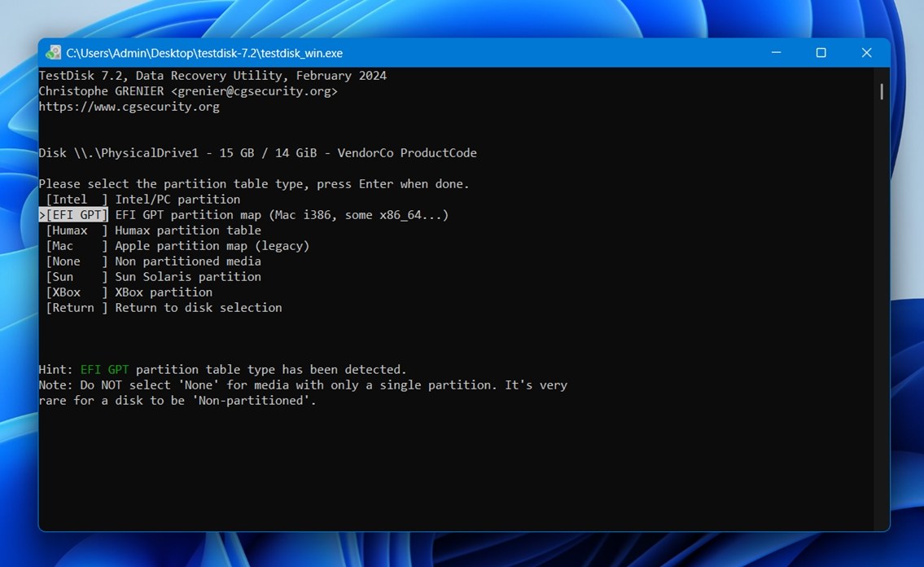Choose the [Mac] Apple partition map entry
The height and width of the screenshot is (567, 924).
click(77, 246)
